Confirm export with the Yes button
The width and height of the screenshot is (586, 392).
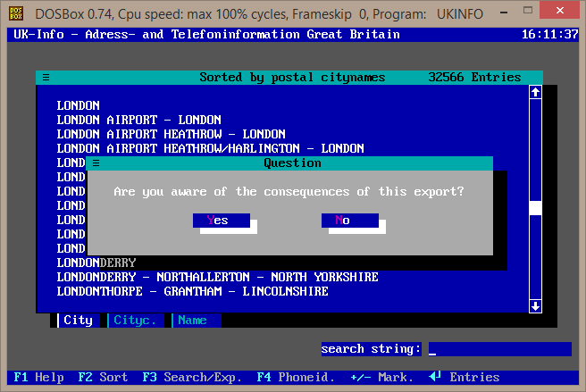tap(222, 220)
